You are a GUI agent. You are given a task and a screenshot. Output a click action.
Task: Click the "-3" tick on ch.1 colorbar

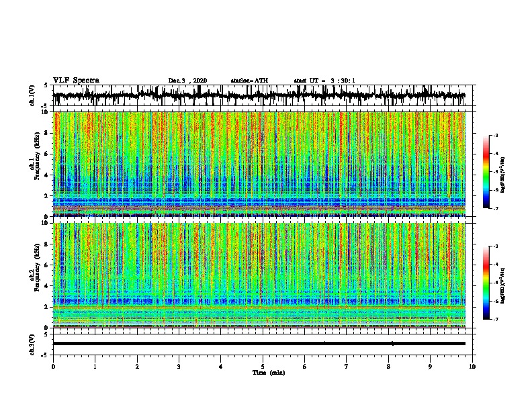coord(496,136)
